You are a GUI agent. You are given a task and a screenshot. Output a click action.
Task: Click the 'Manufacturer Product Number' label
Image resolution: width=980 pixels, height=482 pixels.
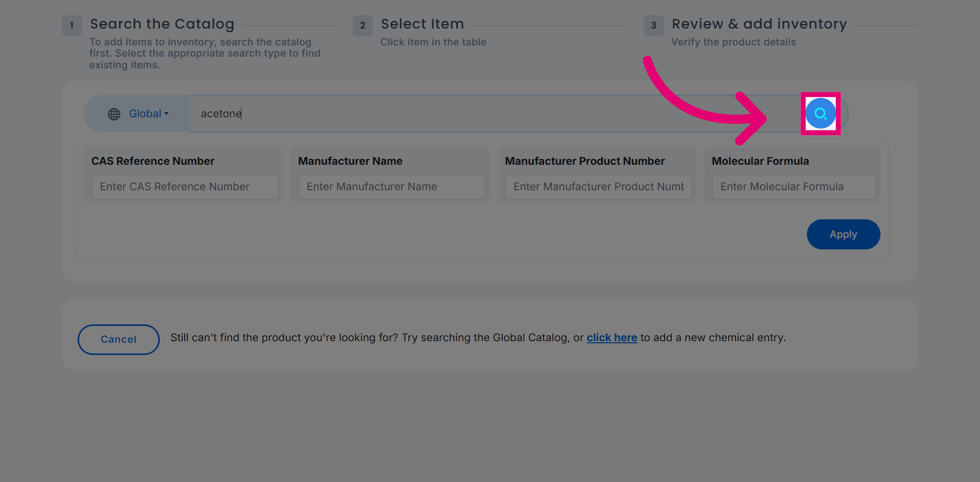pos(584,161)
